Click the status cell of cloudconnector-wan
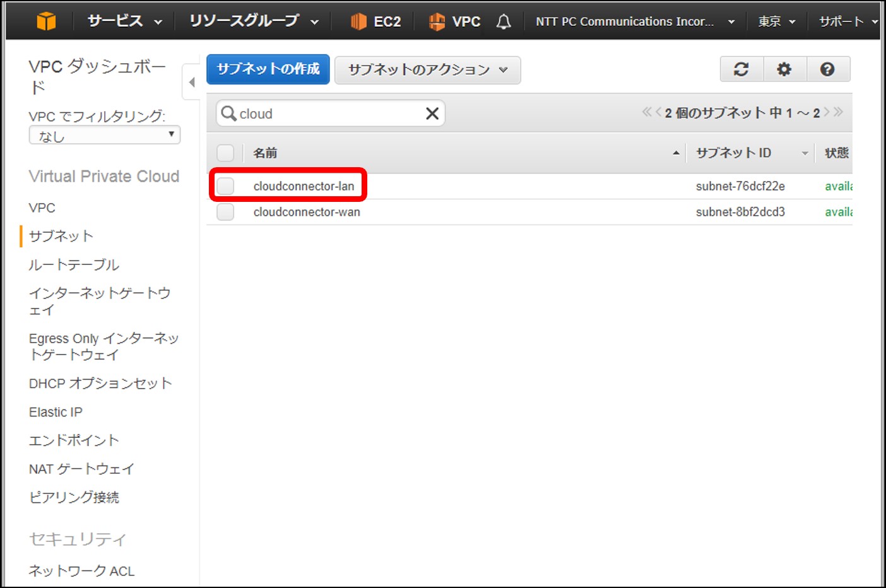This screenshot has height=588, width=886. pos(839,212)
